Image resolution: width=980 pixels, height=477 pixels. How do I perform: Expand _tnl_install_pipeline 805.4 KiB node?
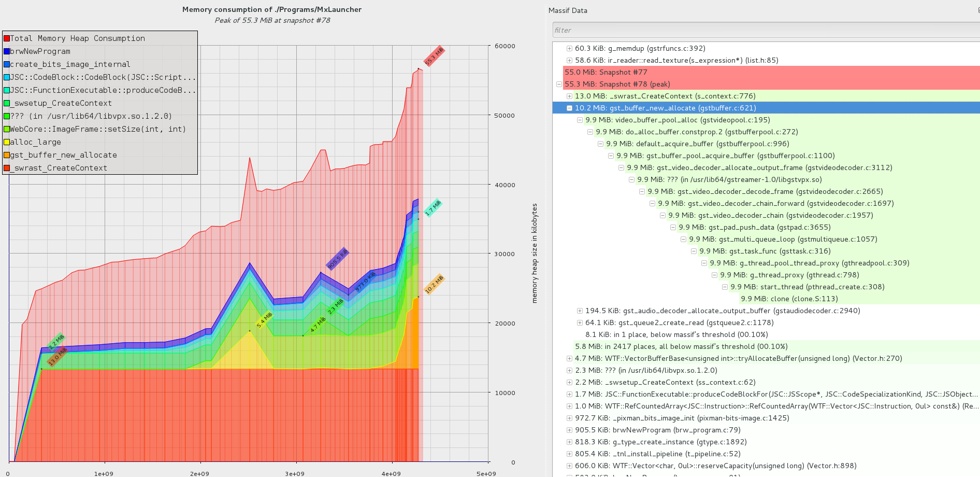(x=569, y=454)
